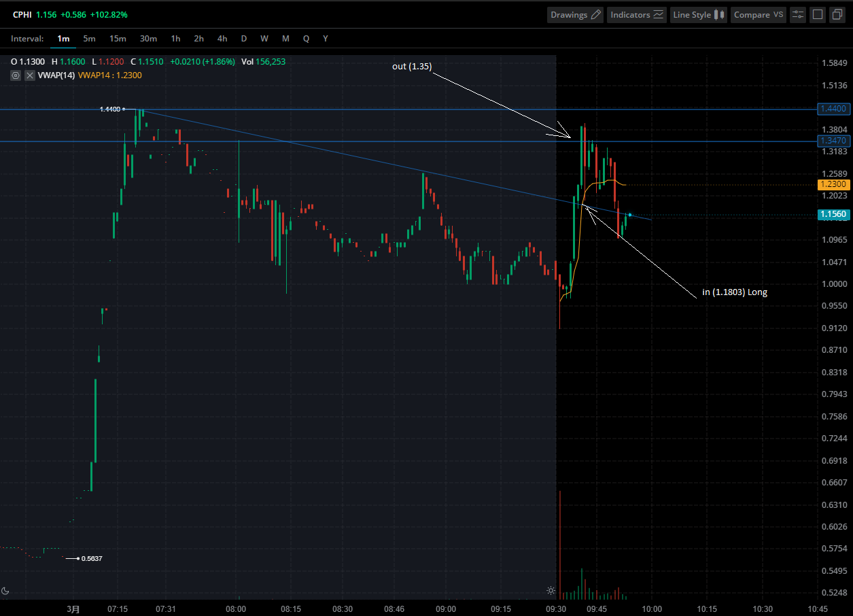Switch to the D daily interval

tap(244, 39)
